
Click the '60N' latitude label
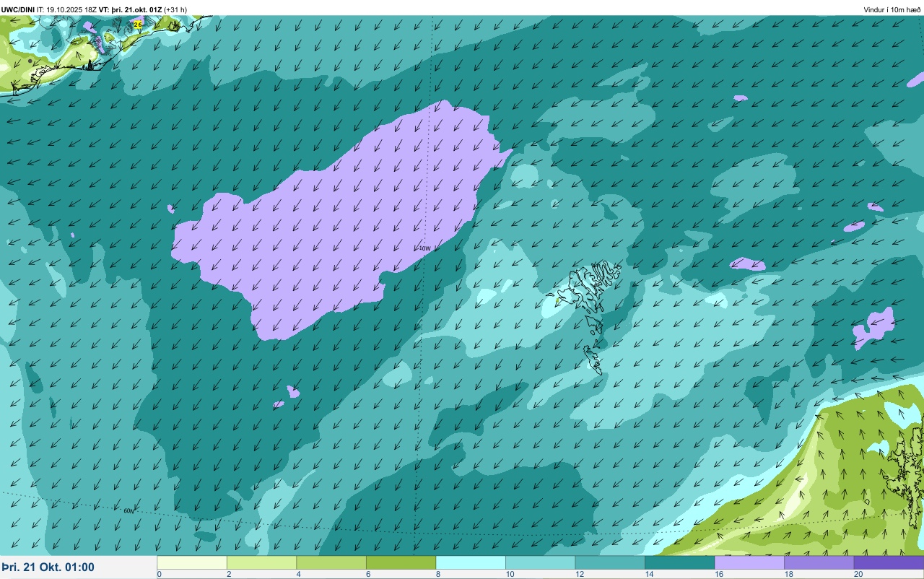(128, 510)
